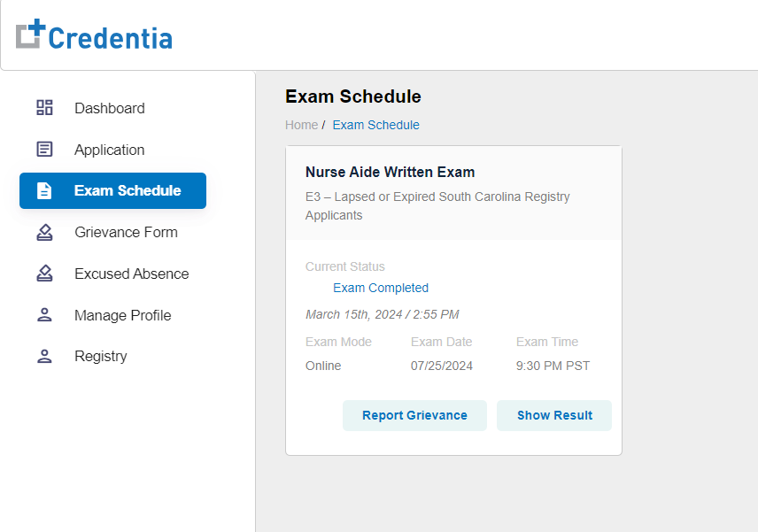Click the Registry person icon

point(44,356)
